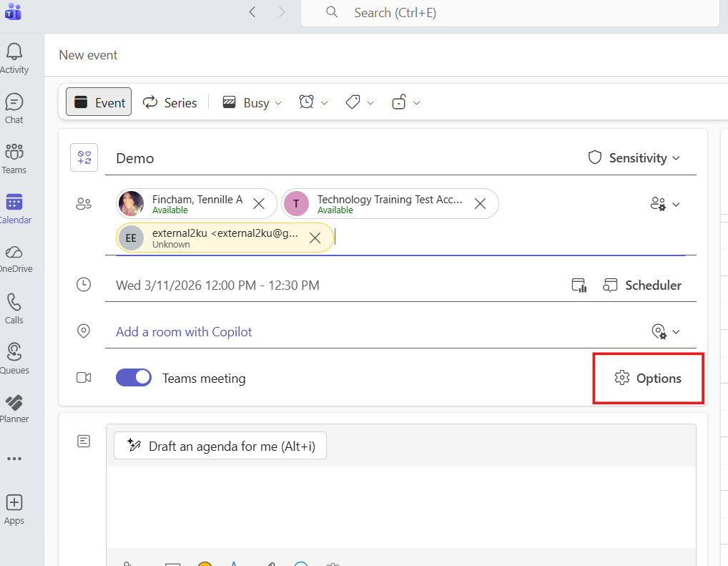Screen dimensions: 728x566
Task: Open OneDrive from the left rail
Action: [x=14, y=258]
